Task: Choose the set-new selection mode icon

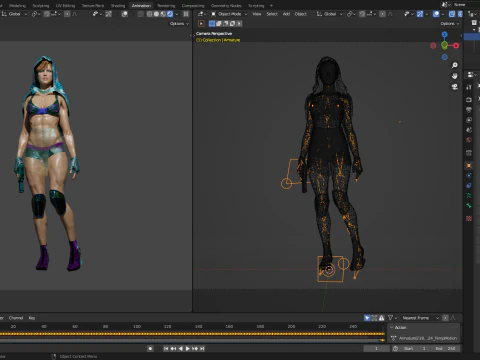Action: click(x=212, y=24)
